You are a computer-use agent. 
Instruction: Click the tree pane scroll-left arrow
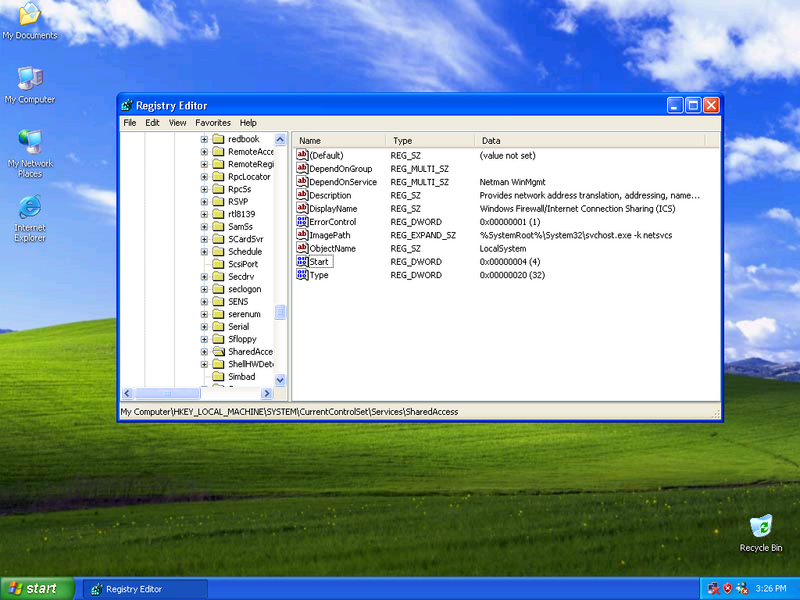pyautogui.click(x=128, y=393)
